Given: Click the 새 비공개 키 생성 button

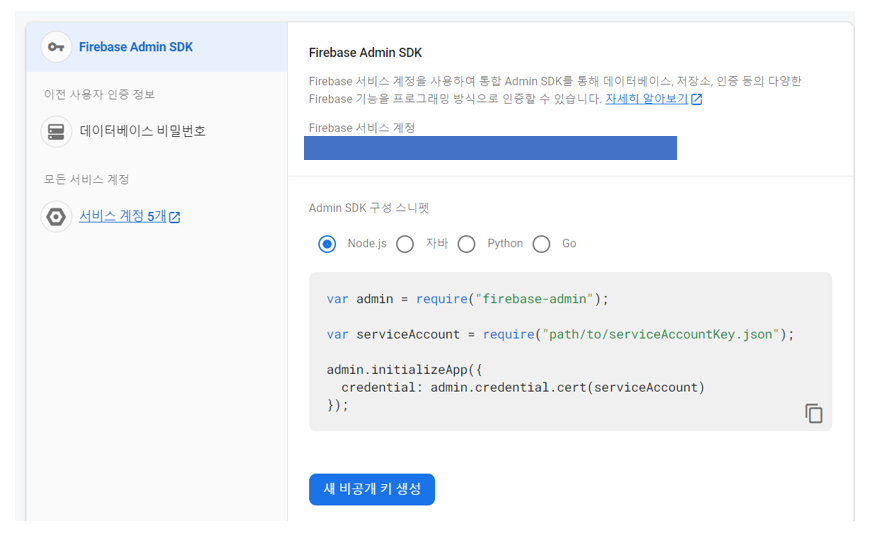Looking at the screenshot, I should pos(372,489).
